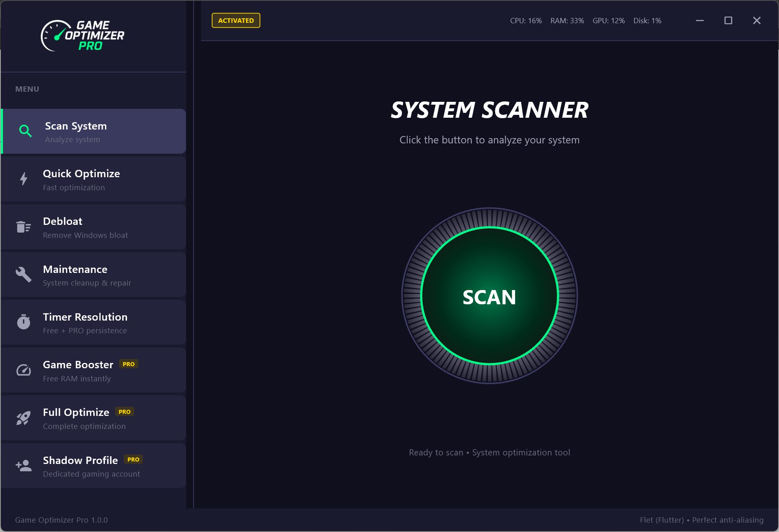Click the Debloat trash bin icon
Image resolution: width=779 pixels, height=532 pixels.
pos(23,226)
